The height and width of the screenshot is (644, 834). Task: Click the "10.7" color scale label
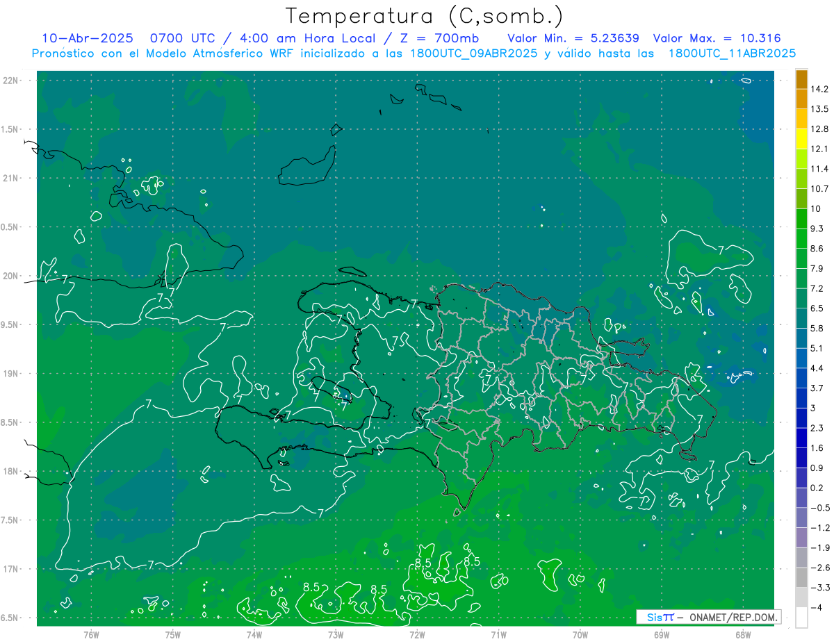point(820,189)
